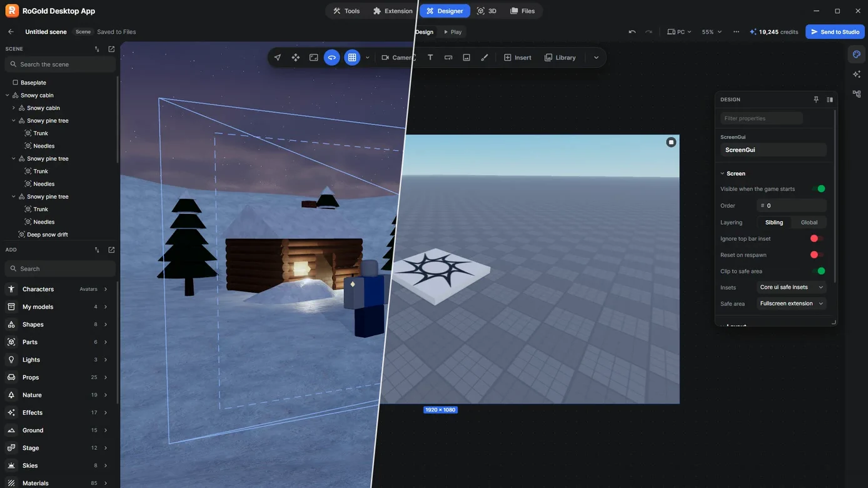The height and width of the screenshot is (488, 868).
Task: Click the Filter properties field
Action: pyautogui.click(x=762, y=118)
